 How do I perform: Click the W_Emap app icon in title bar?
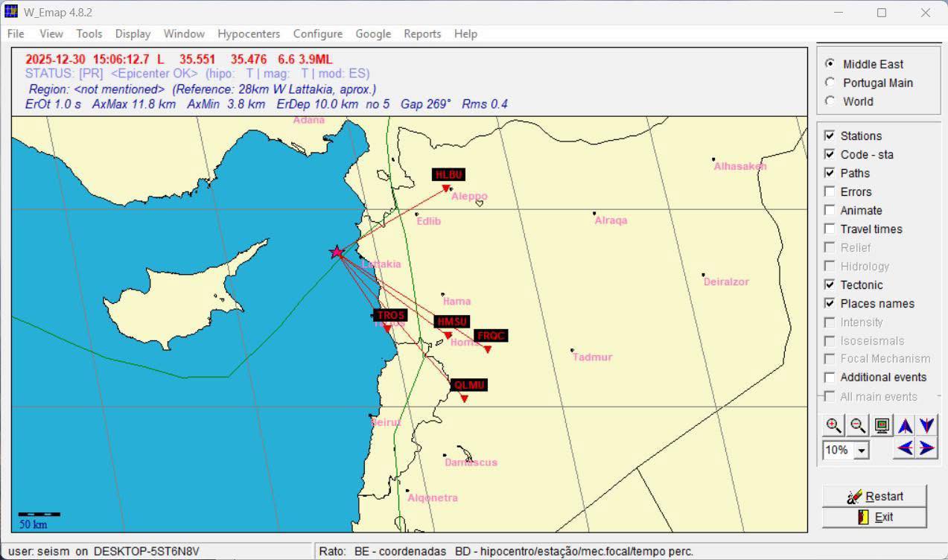click(x=11, y=12)
